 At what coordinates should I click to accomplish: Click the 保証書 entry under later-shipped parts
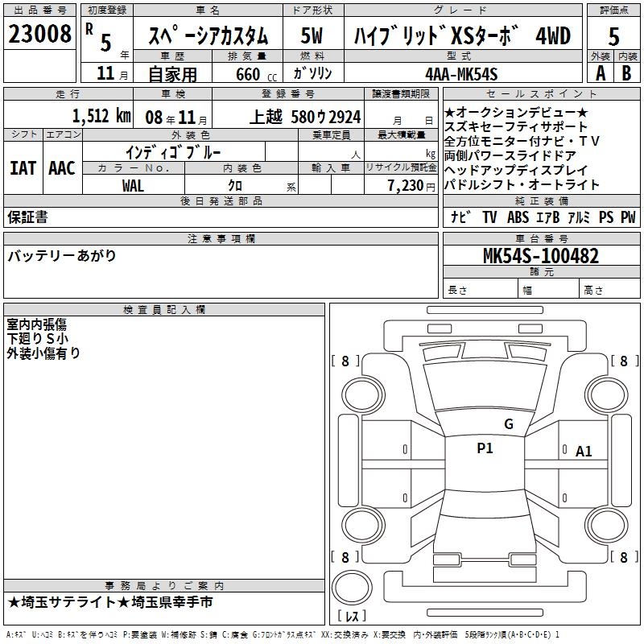tap(27, 217)
